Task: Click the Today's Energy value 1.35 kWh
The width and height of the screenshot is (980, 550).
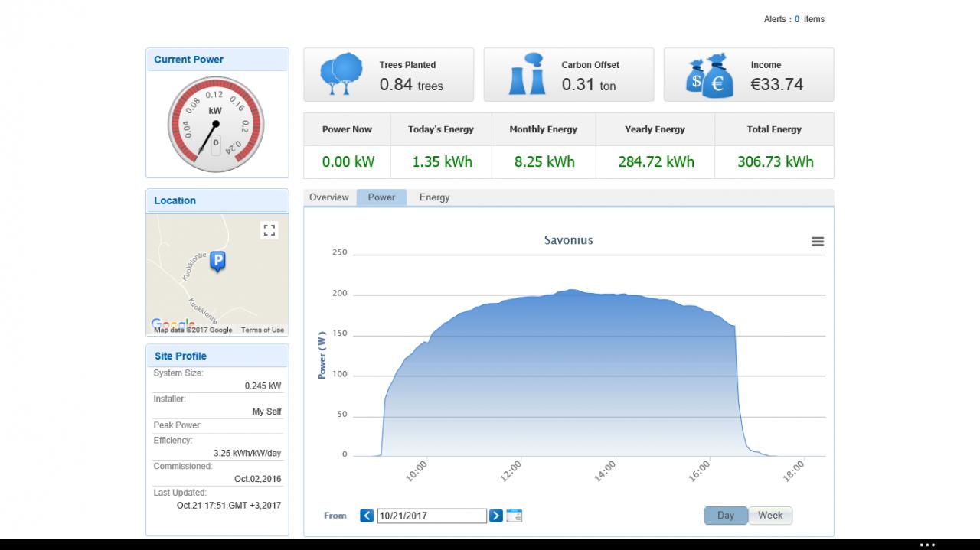Action: [x=442, y=161]
